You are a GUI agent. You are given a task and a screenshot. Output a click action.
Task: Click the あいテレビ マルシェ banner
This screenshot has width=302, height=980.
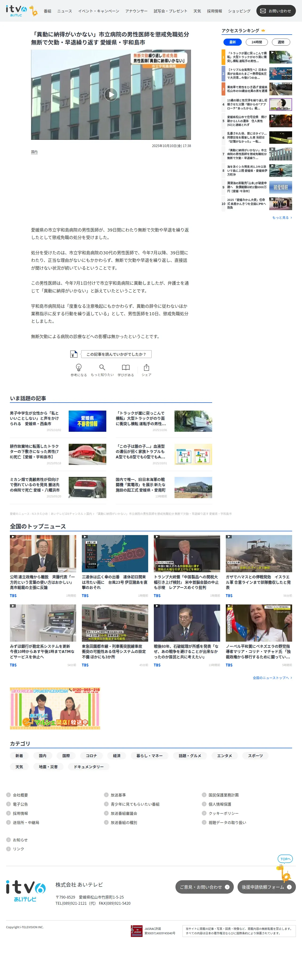pos(55,708)
